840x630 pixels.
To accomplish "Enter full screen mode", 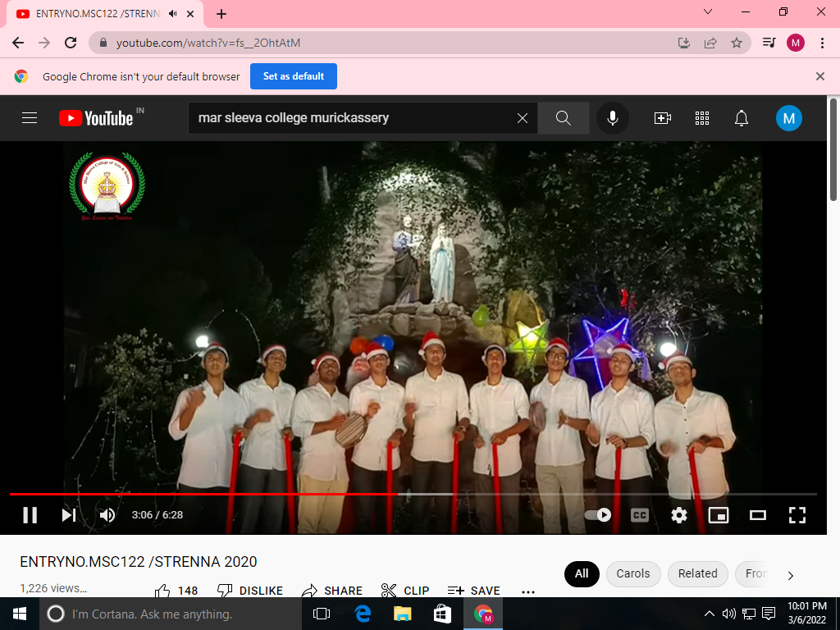I will [x=797, y=515].
